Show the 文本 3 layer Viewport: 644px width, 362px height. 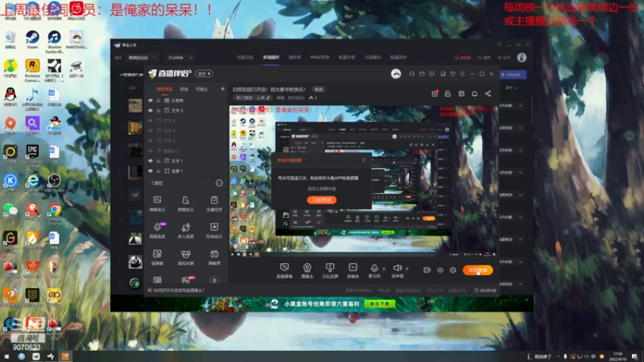(151, 130)
